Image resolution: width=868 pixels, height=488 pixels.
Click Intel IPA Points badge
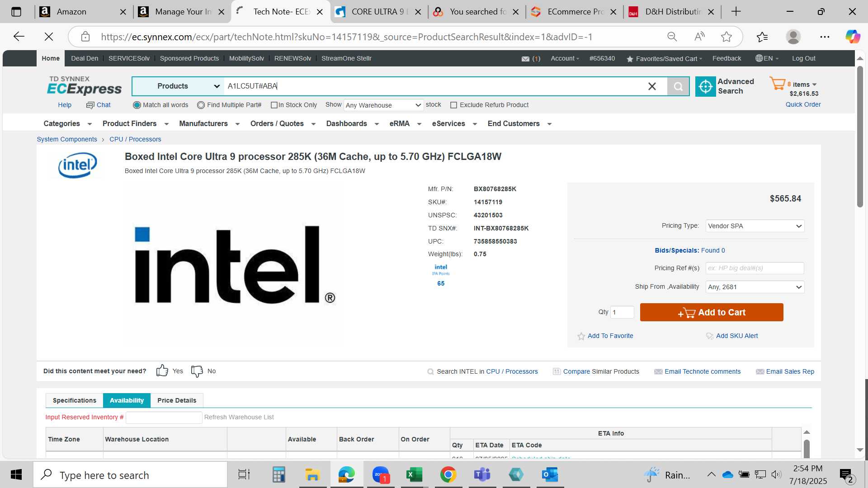pyautogui.click(x=441, y=275)
